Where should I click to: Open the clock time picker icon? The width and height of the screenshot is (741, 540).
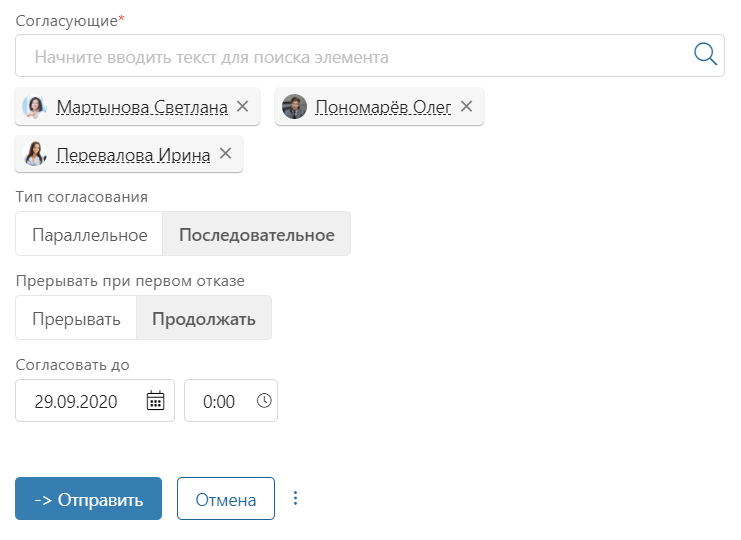coord(264,401)
